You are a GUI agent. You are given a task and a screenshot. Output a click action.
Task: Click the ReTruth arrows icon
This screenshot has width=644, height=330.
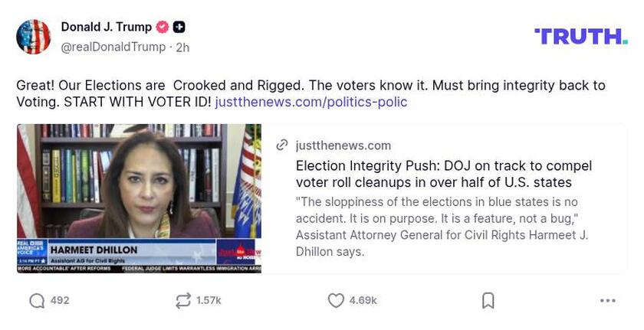coord(182,301)
